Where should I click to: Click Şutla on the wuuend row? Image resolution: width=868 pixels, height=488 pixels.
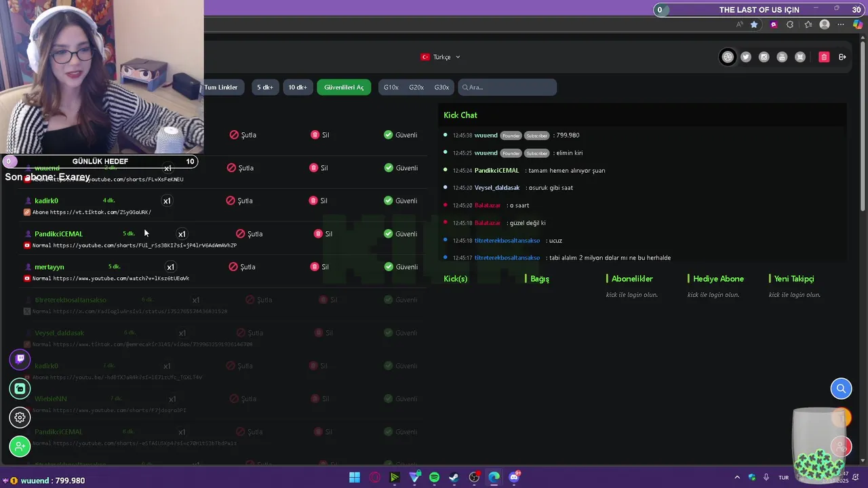click(241, 168)
